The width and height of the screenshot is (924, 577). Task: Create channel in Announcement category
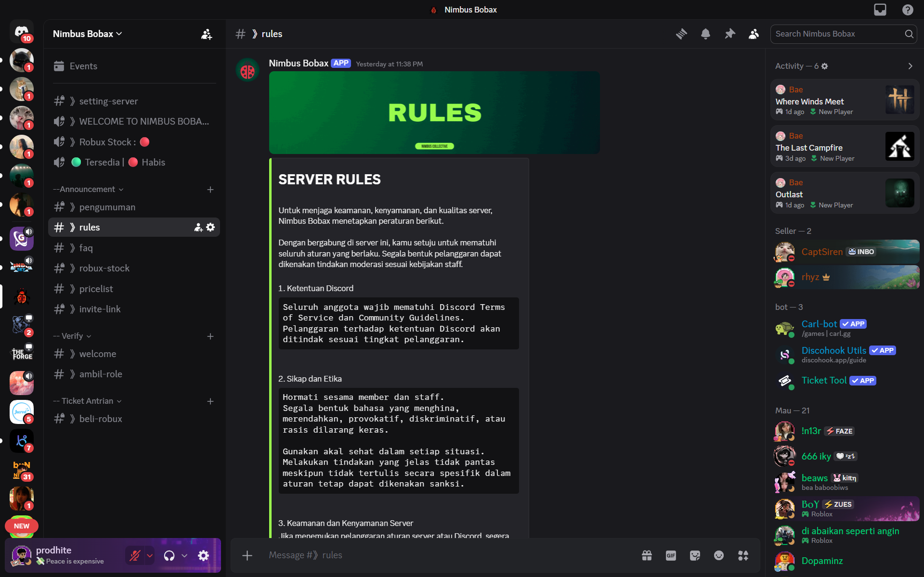coord(210,190)
